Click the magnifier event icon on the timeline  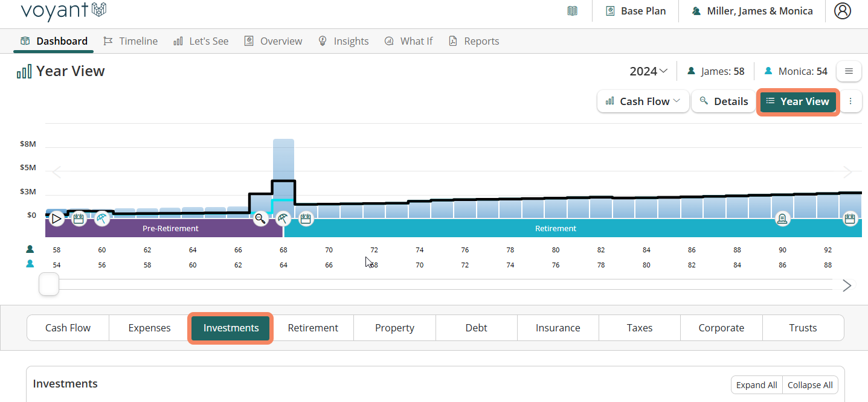tap(260, 219)
